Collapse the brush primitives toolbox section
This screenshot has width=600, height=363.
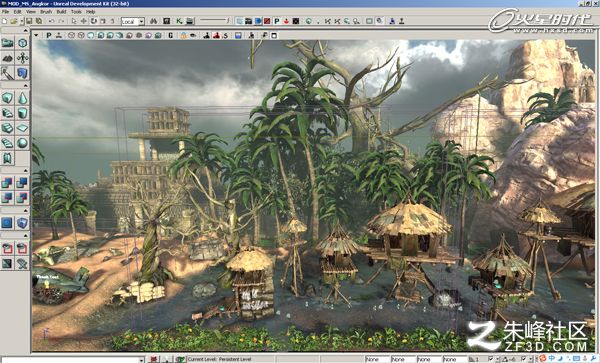click(x=25, y=85)
